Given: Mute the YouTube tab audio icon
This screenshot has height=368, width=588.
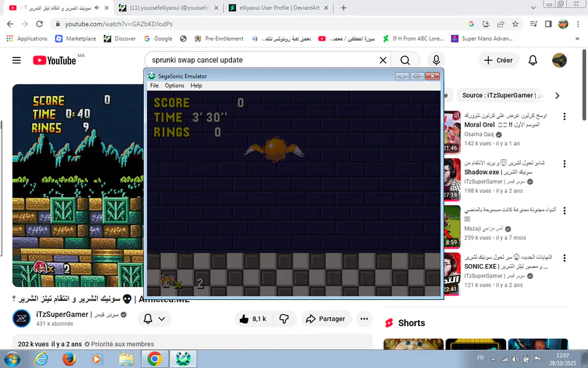Looking at the screenshot, I should pos(97,8).
